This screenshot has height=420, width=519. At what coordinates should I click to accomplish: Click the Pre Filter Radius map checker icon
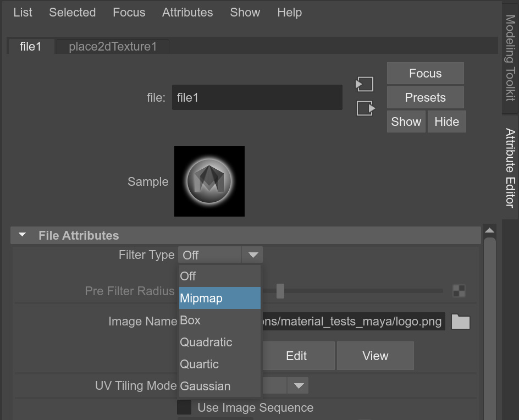tap(459, 291)
